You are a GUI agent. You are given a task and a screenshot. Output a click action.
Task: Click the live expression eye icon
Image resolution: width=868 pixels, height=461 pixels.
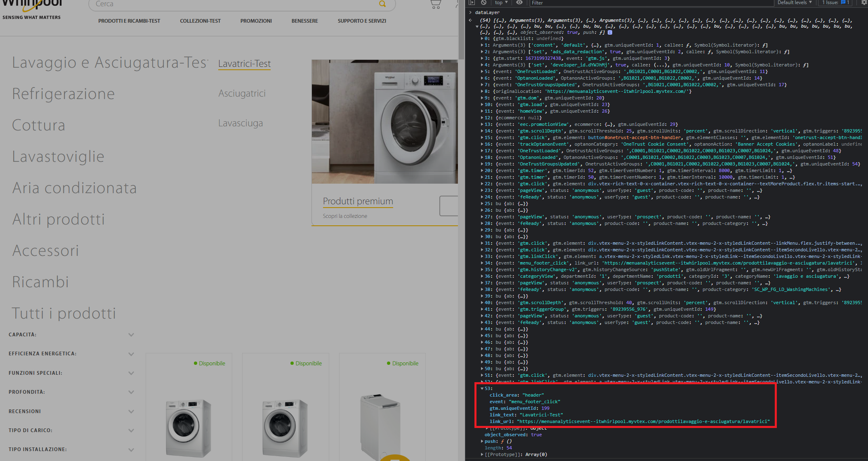click(519, 2)
